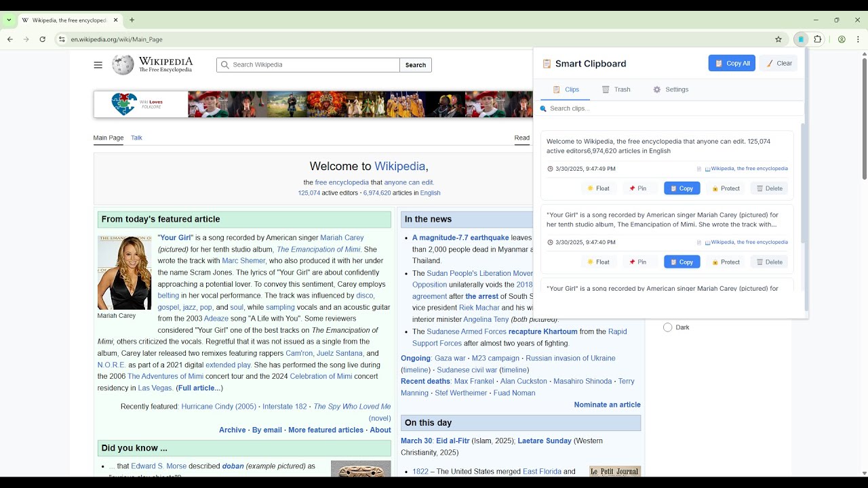
Task: Open the Settings tab in Smart Clipboard
Action: (x=671, y=89)
